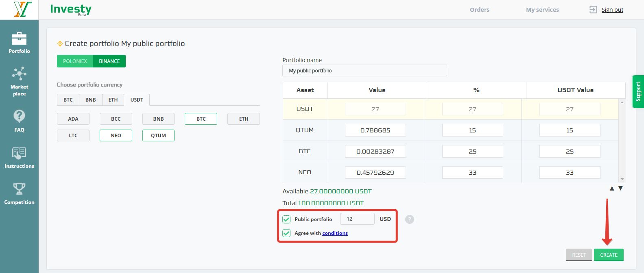Screen dimensions: 644x273
Task: Click the BTC percent input field
Action: pos(472,152)
